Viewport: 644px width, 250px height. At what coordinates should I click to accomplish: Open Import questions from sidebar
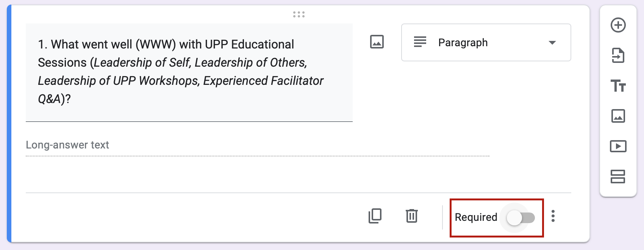(618, 56)
